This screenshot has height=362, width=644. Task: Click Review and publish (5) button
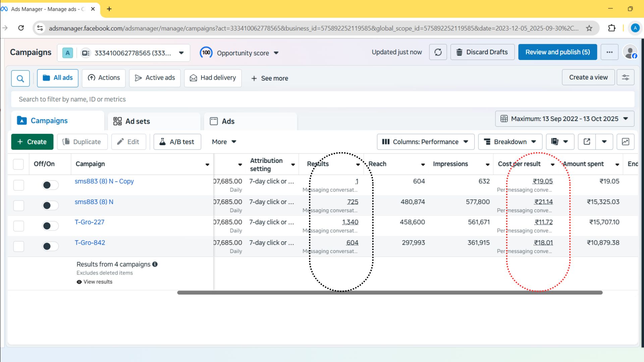point(557,52)
